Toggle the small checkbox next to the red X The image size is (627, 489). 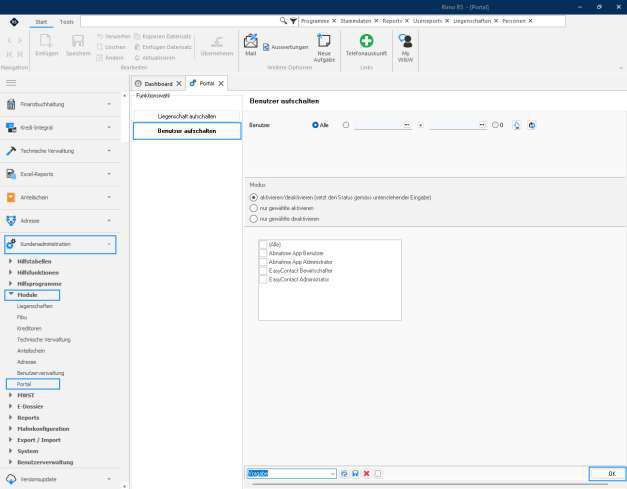378,473
